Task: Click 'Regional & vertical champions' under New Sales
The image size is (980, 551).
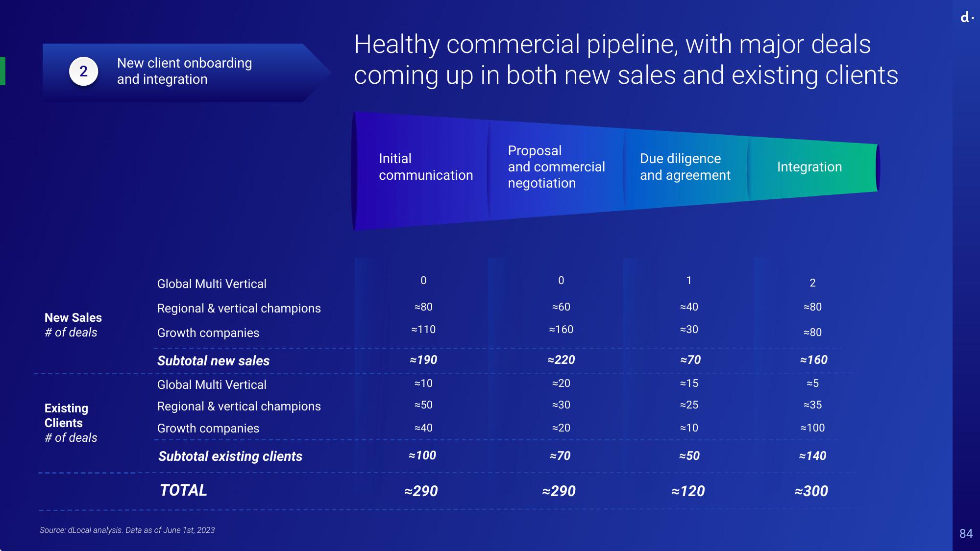Action: [x=239, y=309]
